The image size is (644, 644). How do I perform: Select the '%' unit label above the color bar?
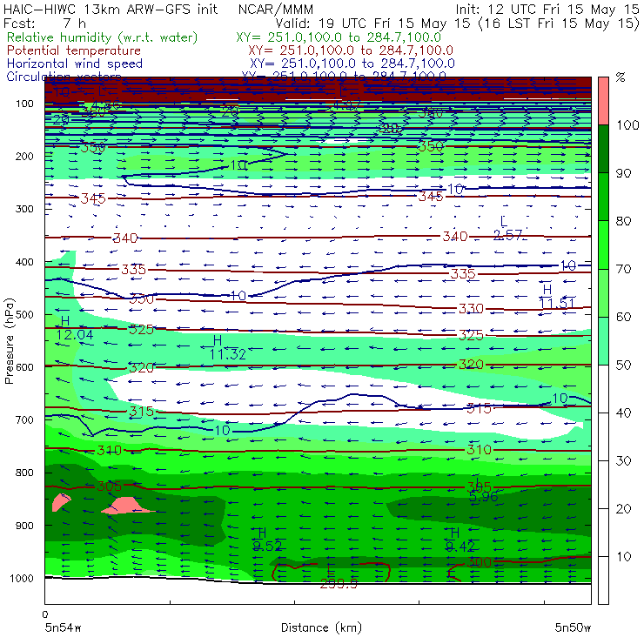click(x=621, y=77)
